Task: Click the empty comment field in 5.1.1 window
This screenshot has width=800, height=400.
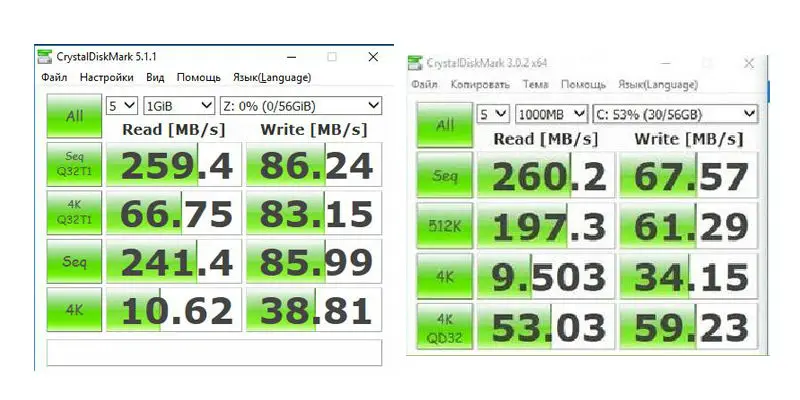Action: tap(214, 353)
